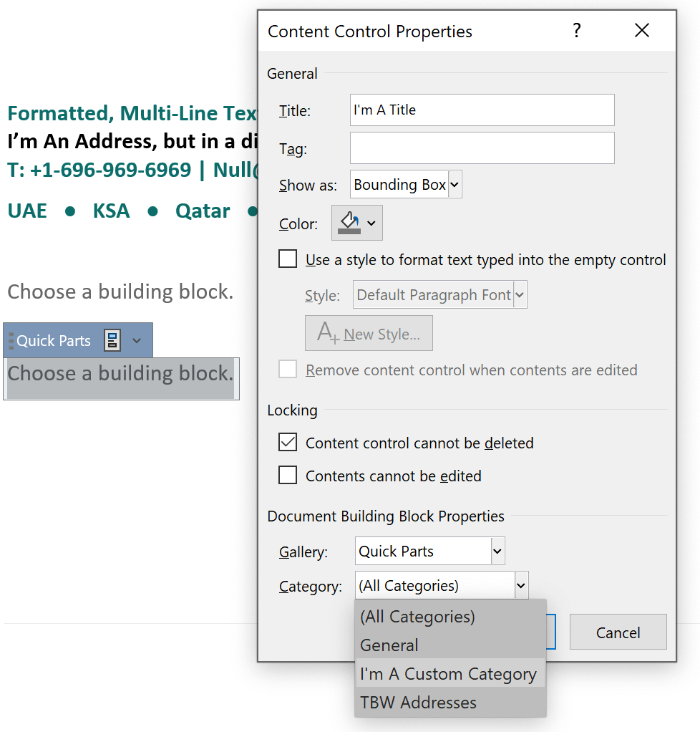
Task: Click the Cancel button
Action: pos(618,632)
